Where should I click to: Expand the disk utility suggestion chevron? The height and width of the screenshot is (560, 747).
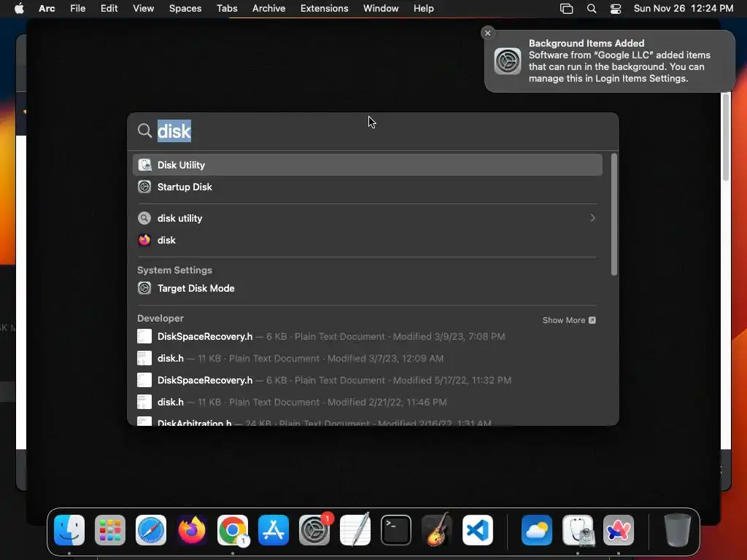(x=592, y=218)
